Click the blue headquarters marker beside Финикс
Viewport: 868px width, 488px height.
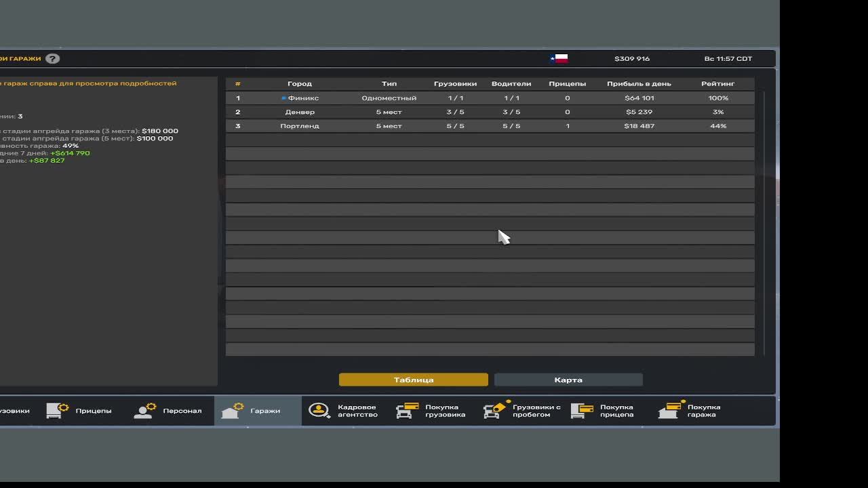(x=283, y=98)
